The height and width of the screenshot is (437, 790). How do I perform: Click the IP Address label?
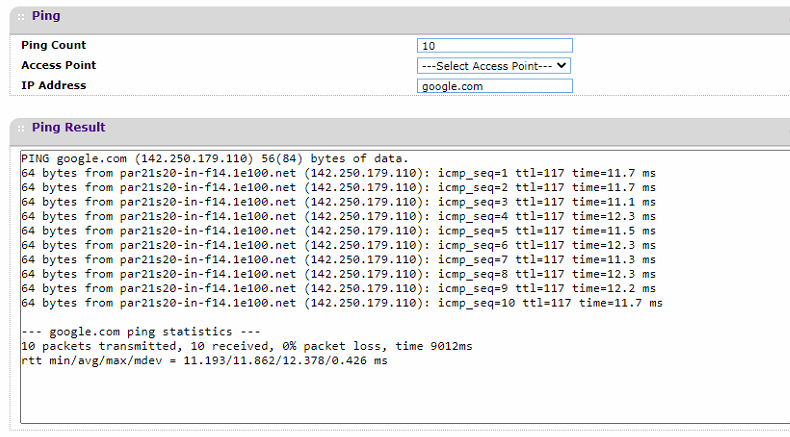point(53,85)
